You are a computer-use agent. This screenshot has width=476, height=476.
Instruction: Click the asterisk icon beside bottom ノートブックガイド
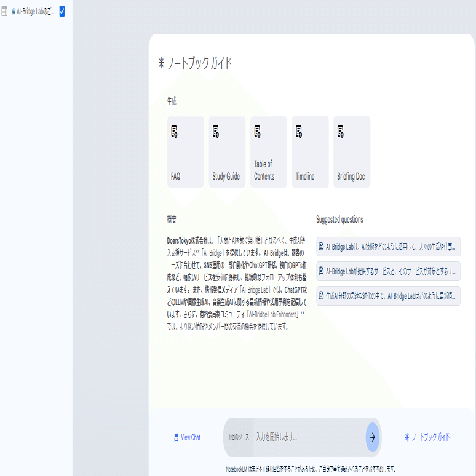coord(407,437)
